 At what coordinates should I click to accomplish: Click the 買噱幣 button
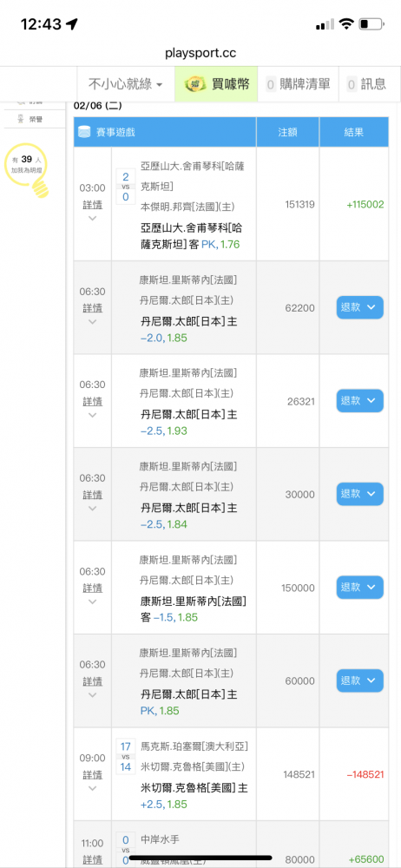217,84
